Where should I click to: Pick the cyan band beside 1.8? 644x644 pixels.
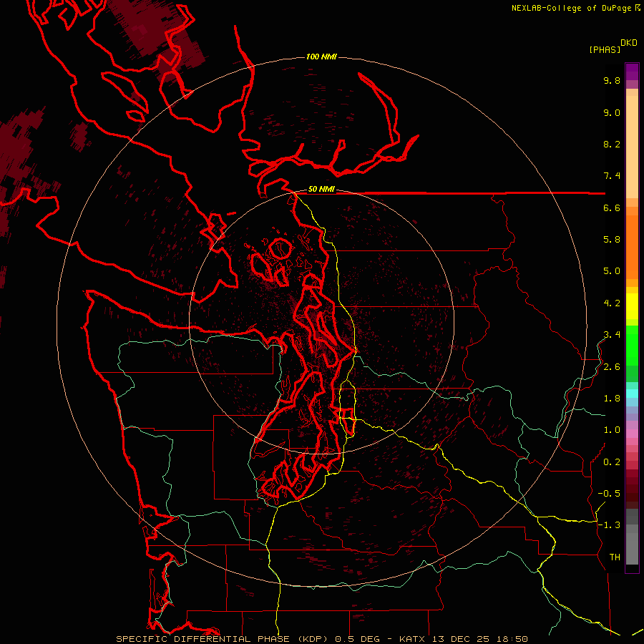coord(632,394)
